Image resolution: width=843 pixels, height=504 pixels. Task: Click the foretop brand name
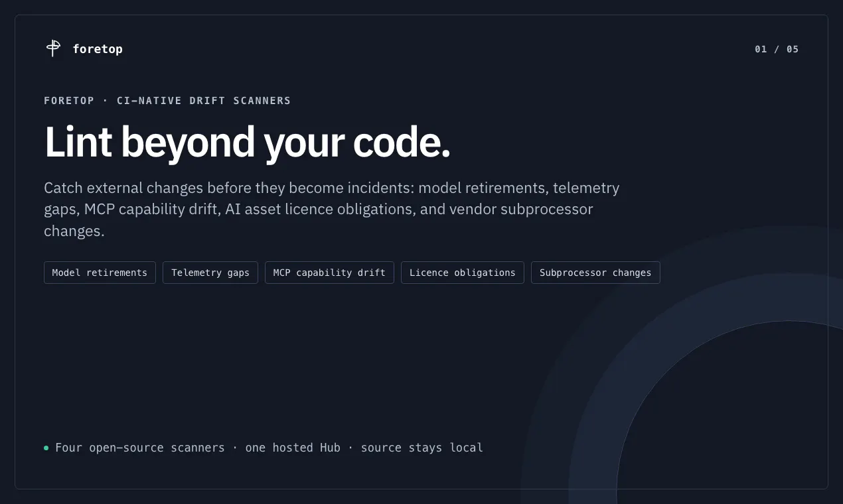[x=98, y=49]
